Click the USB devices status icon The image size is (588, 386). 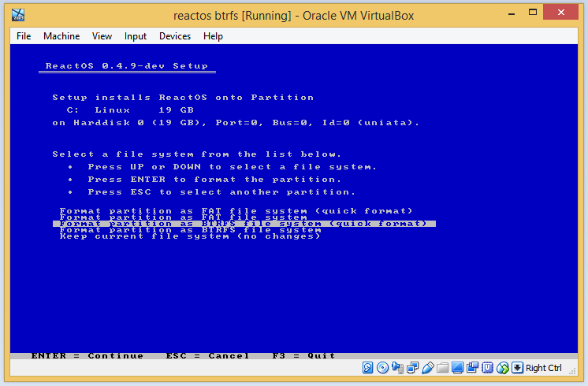(x=427, y=368)
